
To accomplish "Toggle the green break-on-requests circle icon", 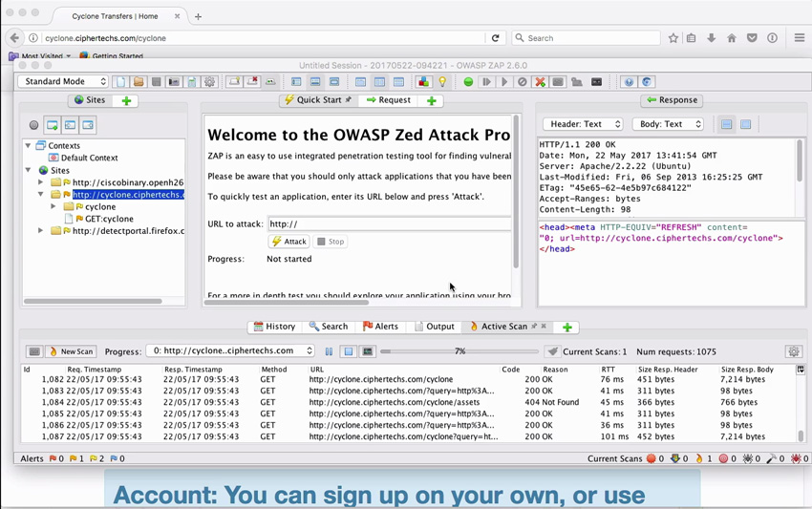I will [468, 82].
